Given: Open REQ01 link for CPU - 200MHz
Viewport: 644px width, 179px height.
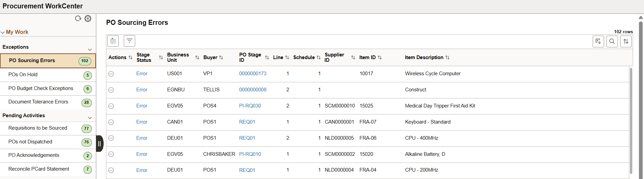Looking at the screenshot, I should point(247,170).
